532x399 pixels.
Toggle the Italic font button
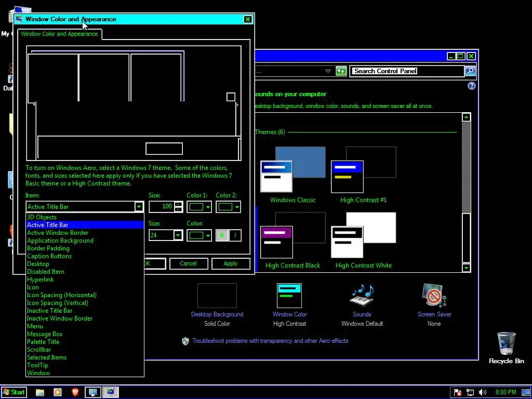[x=235, y=235]
